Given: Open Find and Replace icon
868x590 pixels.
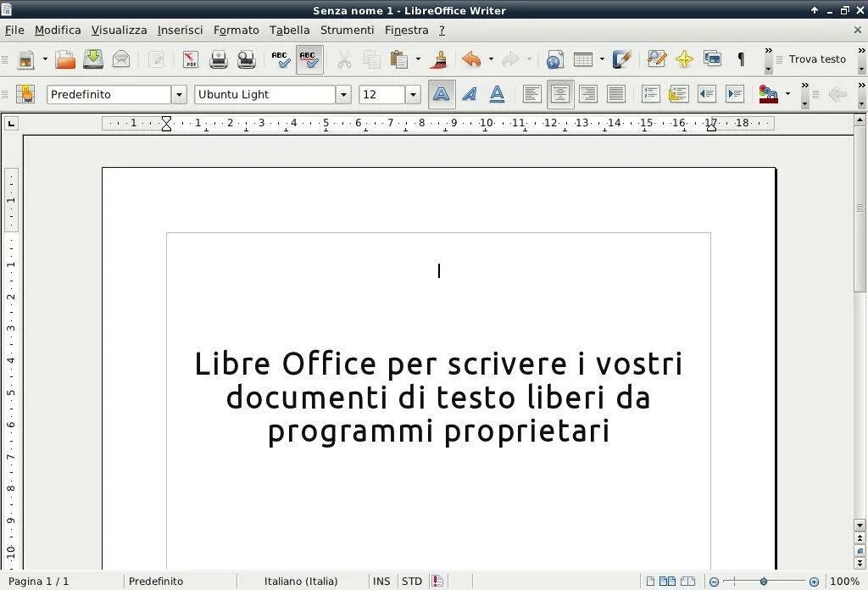Looking at the screenshot, I should [x=657, y=59].
